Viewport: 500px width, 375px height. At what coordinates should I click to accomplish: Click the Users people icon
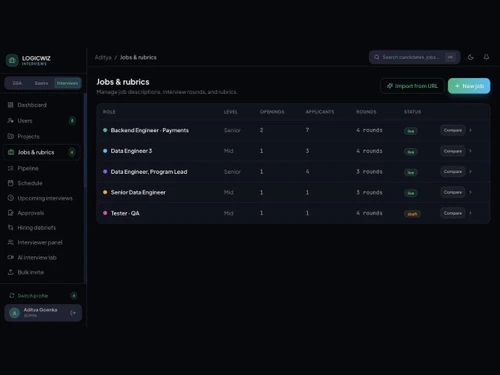point(11,121)
